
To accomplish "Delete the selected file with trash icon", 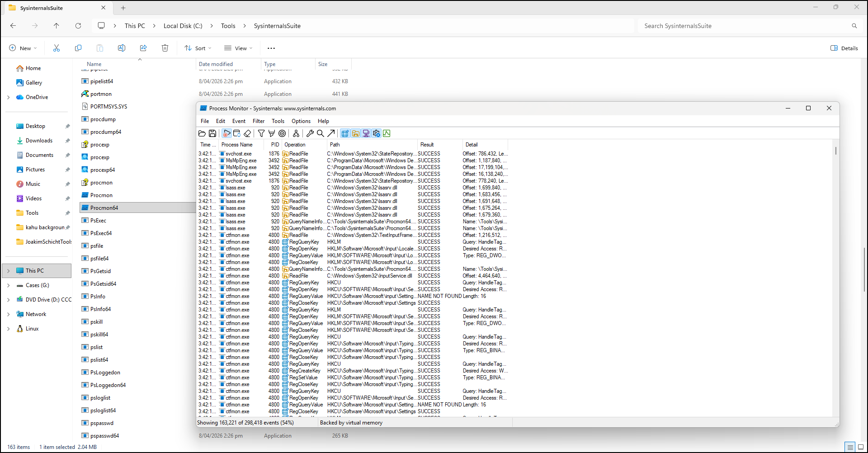I will 165,48.
